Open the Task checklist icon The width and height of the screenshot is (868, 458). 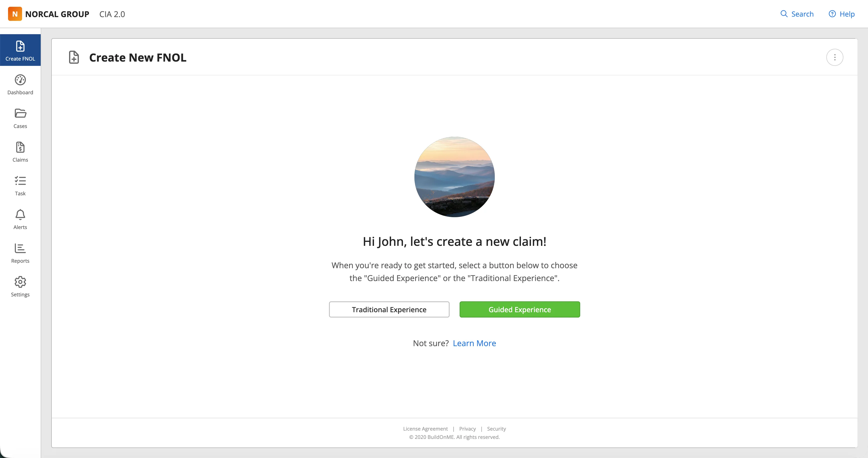click(20, 181)
